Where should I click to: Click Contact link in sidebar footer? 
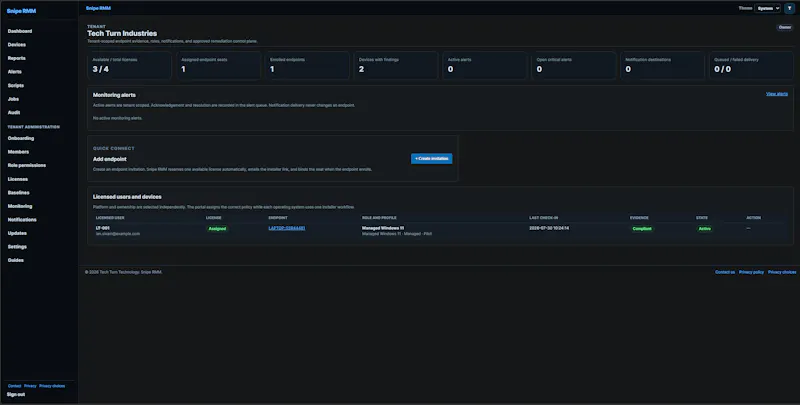pyautogui.click(x=14, y=386)
